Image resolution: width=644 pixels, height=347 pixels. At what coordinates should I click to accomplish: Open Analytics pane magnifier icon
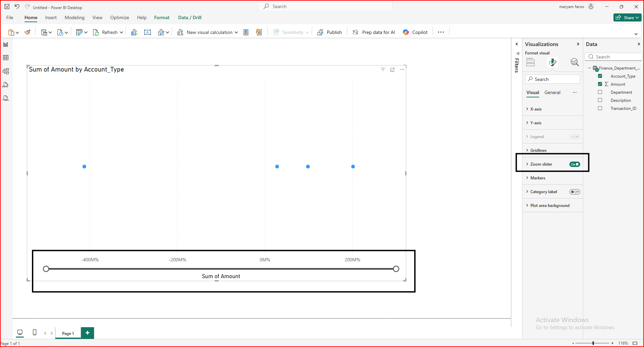pyautogui.click(x=574, y=62)
